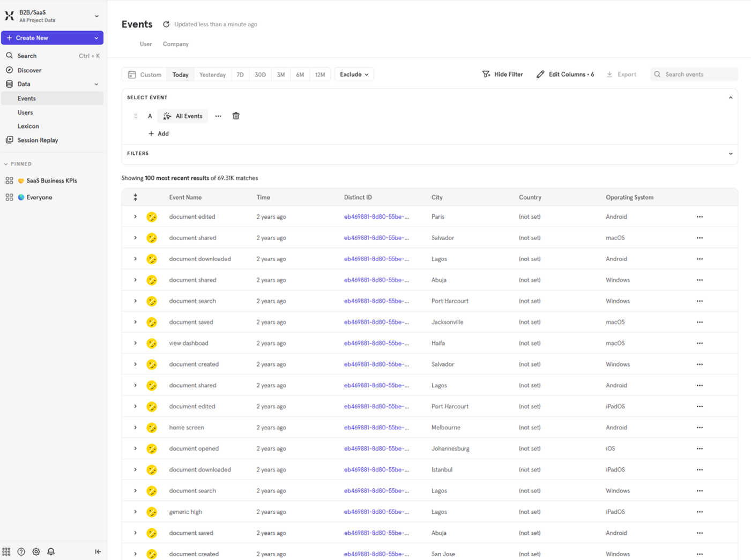Delete the All Events selection with trash icon
This screenshot has width=751, height=560.
tap(236, 116)
